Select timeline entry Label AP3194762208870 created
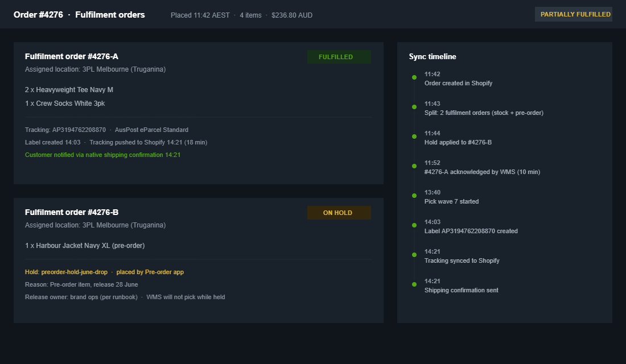The image size is (626, 364). point(471,231)
